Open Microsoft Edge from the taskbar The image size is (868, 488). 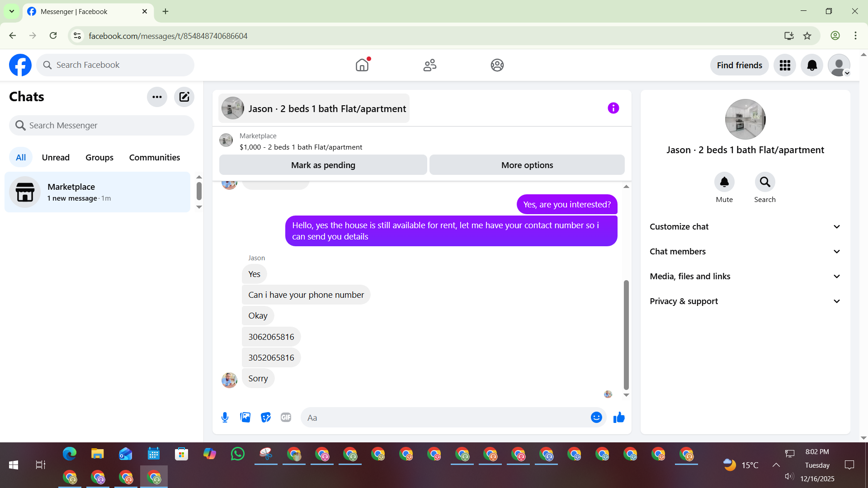click(70, 454)
